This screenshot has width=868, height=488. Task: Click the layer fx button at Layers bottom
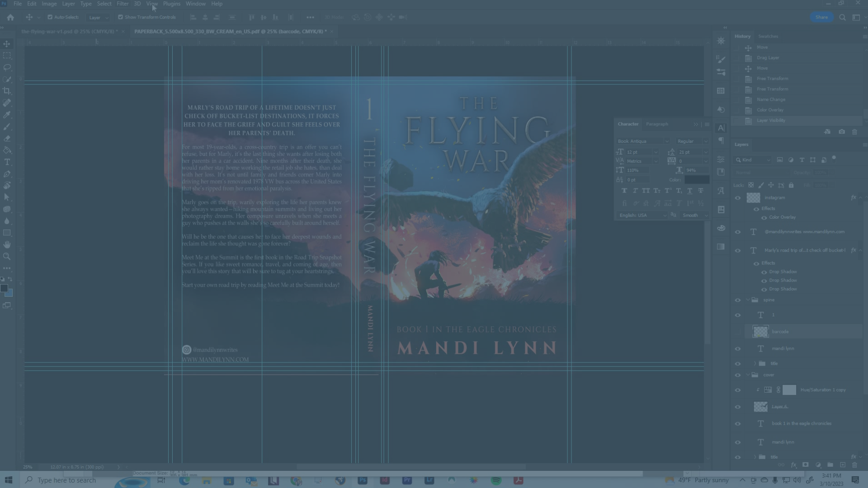793,465
